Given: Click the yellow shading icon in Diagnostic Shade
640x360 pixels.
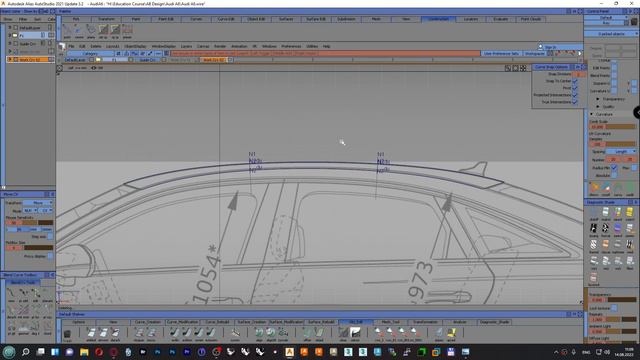Looking at the screenshot, I should click(630, 212).
